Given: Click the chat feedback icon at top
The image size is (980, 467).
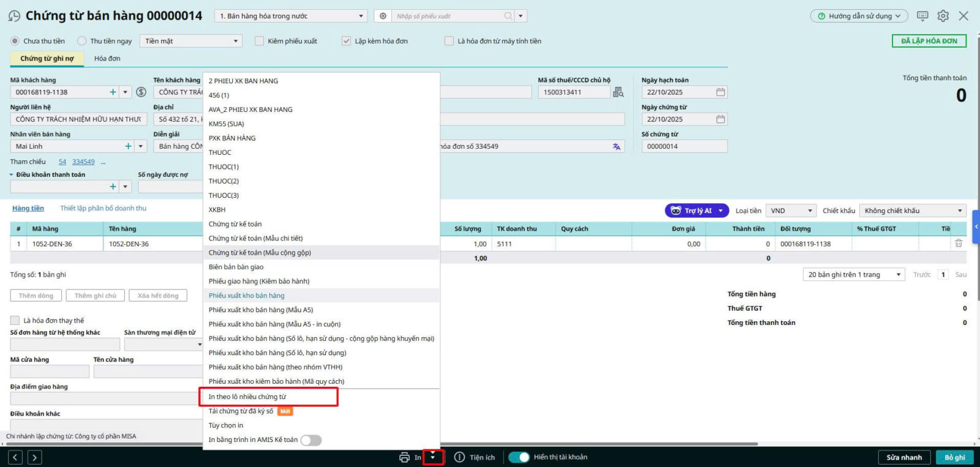Looking at the screenshot, I should click(x=922, y=16).
